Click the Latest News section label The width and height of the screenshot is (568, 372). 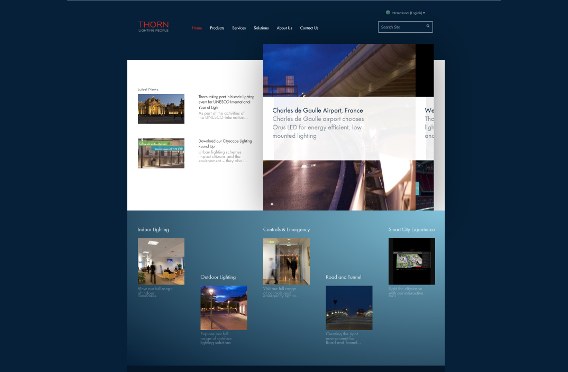point(148,89)
